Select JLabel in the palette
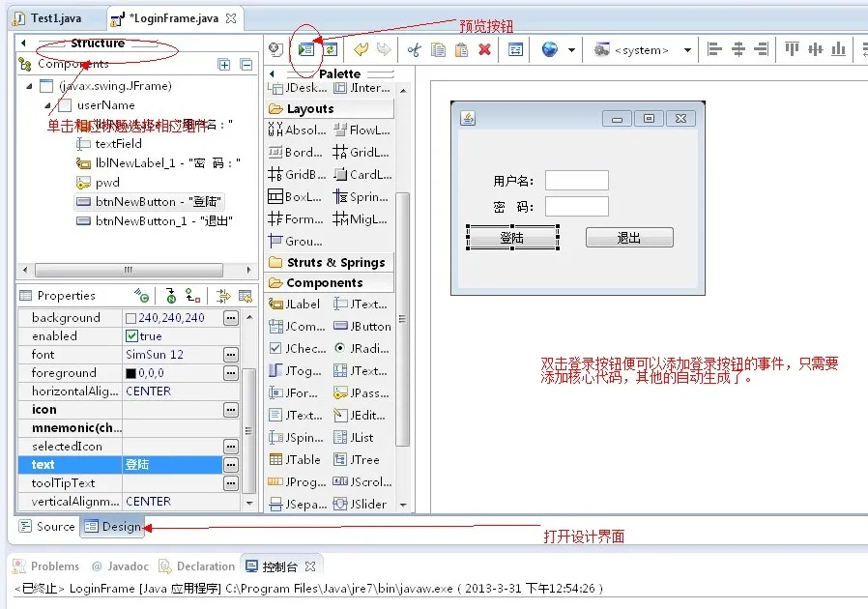Image resolution: width=868 pixels, height=609 pixels. tap(295, 304)
